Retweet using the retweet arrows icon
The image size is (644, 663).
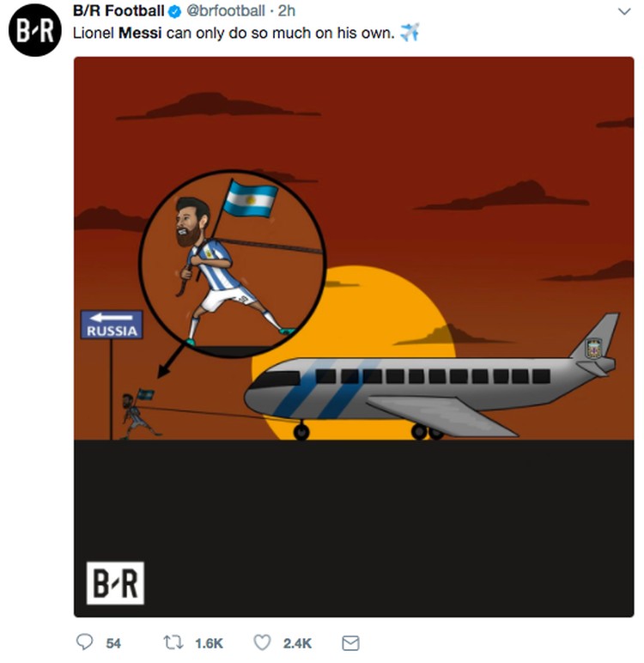(173, 642)
